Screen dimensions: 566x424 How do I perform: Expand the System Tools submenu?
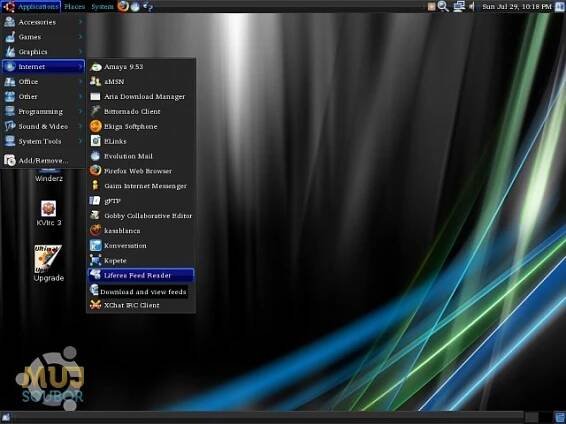pyautogui.click(x=43, y=141)
